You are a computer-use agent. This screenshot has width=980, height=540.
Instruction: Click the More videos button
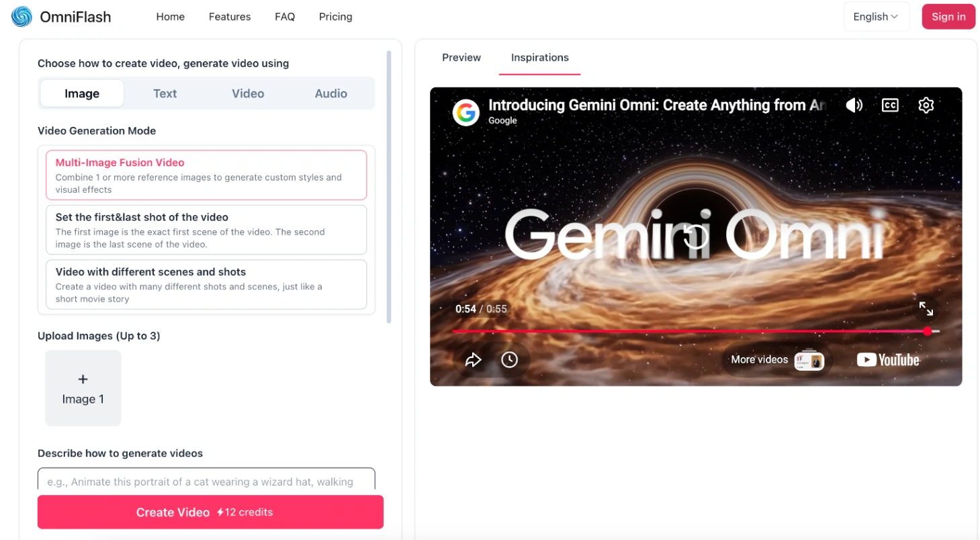click(x=776, y=360)
